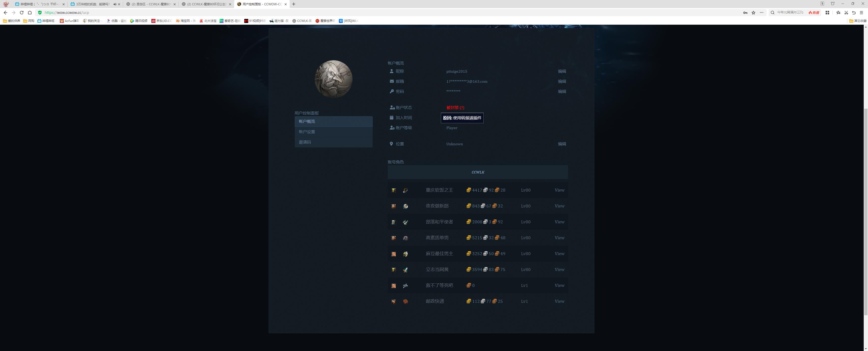This screenshot has height=351, width=868.
Task: Open the browser apps grid icon
Action: [827, 13]
